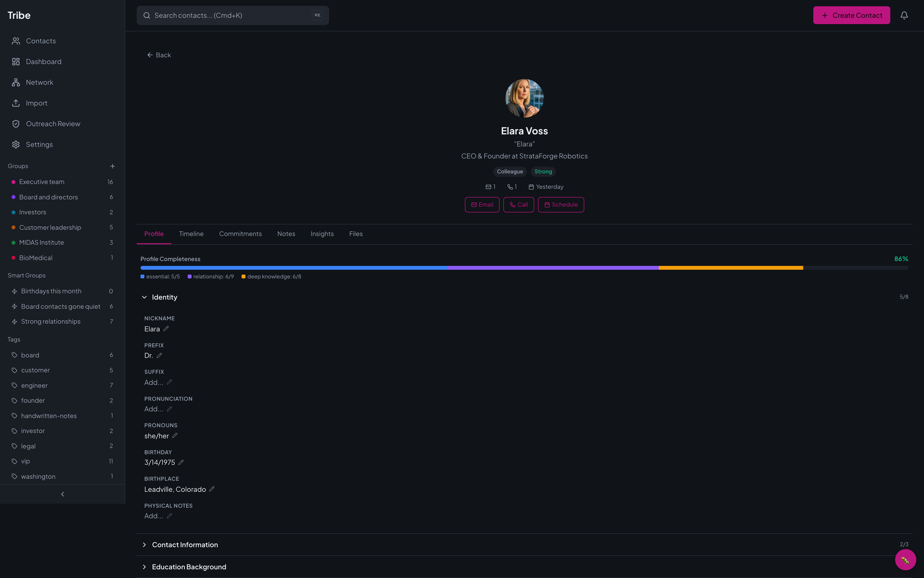Collapse the sidebar with the chevron
The height and width of the screenshot is (578, 924).
coord(63,494)
